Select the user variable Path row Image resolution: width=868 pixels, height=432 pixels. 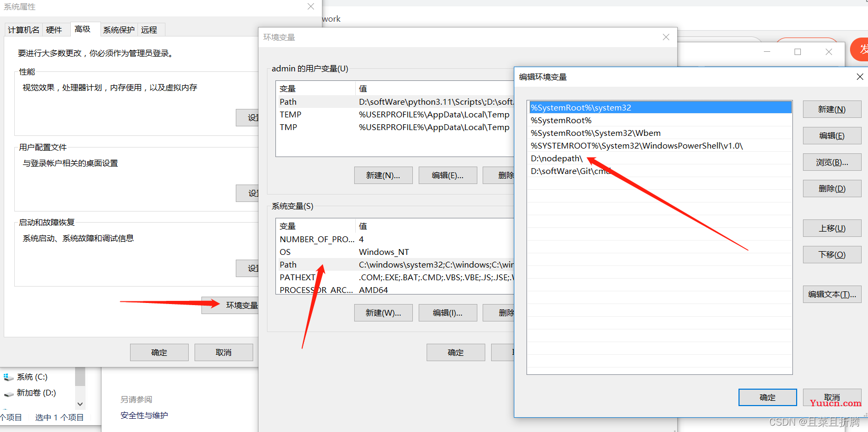(x=395, y=102)
